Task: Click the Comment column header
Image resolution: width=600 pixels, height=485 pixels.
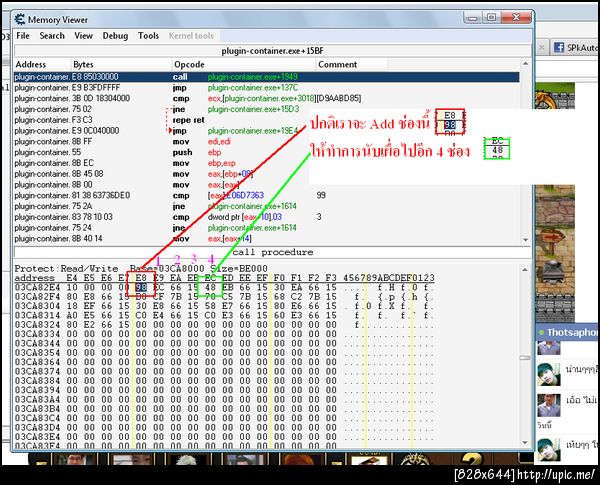Action: pyautogui.click(x=351, y=65)
